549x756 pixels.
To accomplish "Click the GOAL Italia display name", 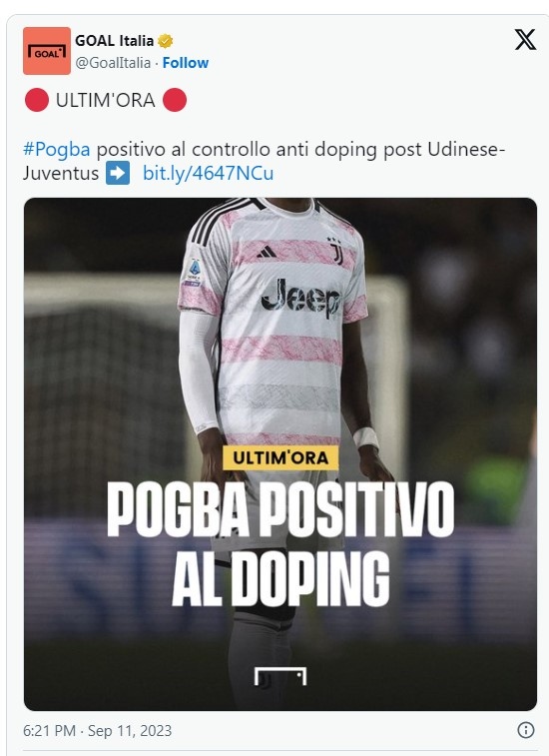I will pyautogui.click(x=114, y=41).
